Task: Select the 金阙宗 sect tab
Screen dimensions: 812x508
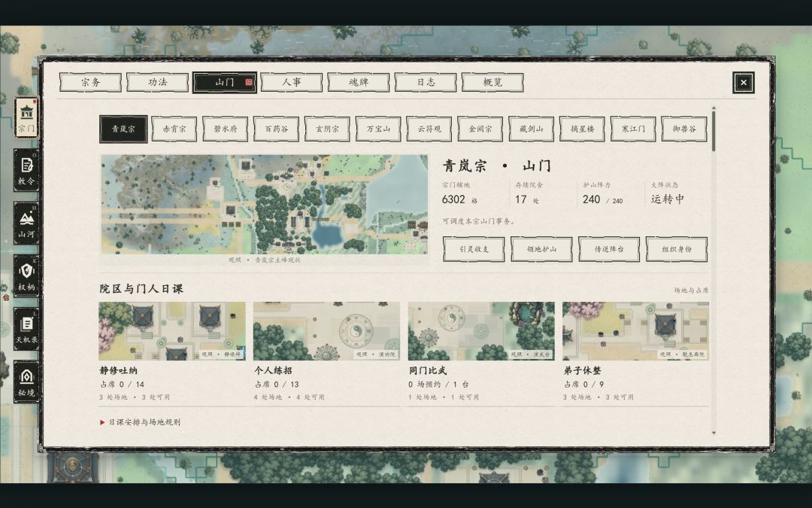Action: click(480, 129)
